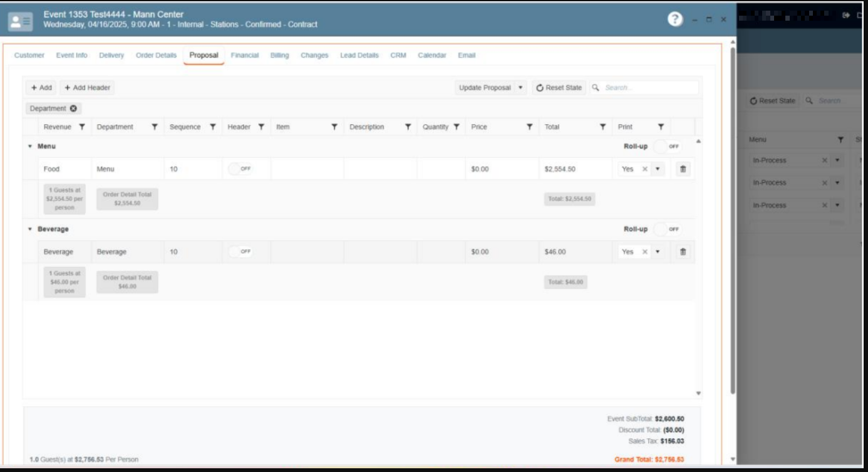The width and height of the screenshot is (868, 472).
Task: Click the Reset State button
Action: (x=559, y=88)
